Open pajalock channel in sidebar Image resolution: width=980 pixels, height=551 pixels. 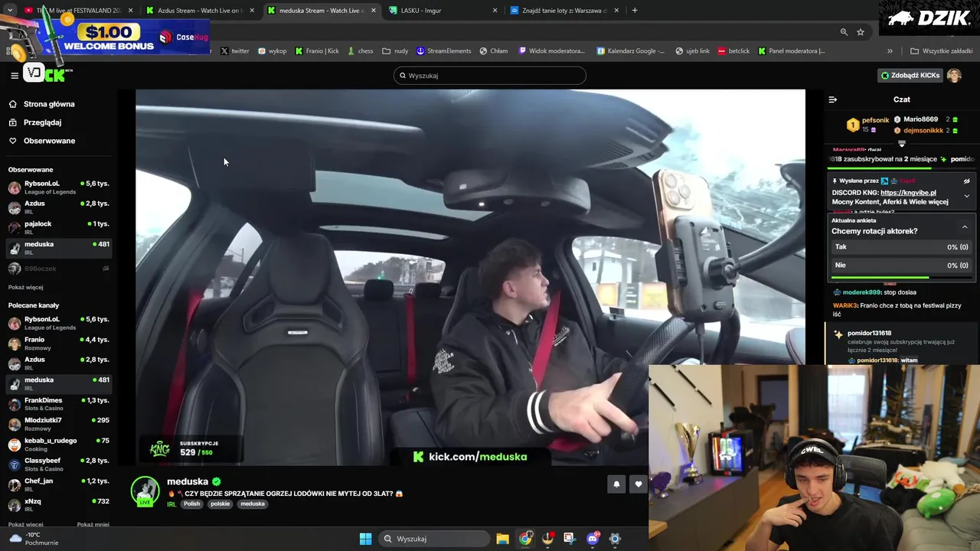click(x=57, y=227)
